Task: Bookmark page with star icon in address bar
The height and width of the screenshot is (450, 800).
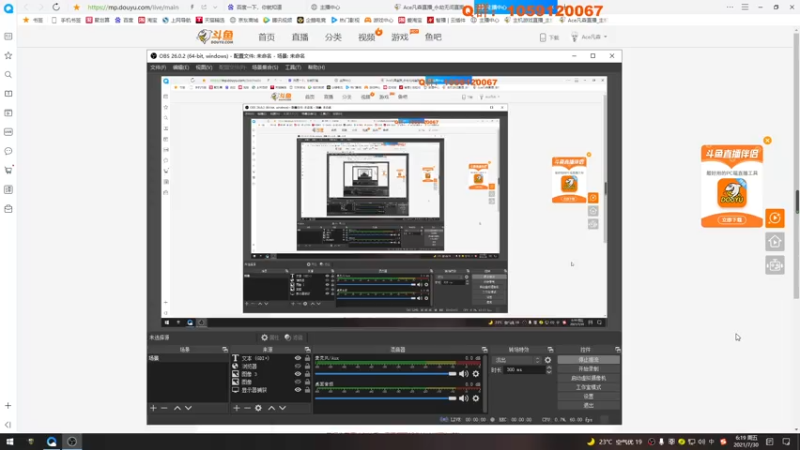Action: (77, 7)
